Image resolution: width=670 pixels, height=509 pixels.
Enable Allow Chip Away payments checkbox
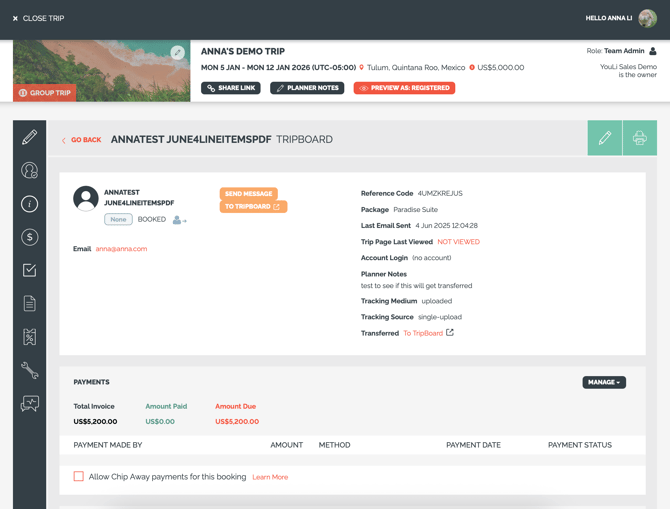point(79,476)
